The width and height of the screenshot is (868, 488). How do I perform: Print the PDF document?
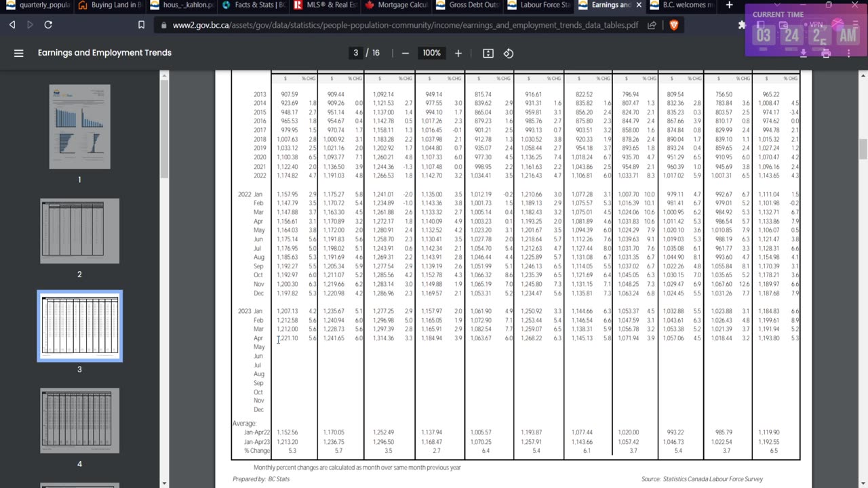pos(826,53)
